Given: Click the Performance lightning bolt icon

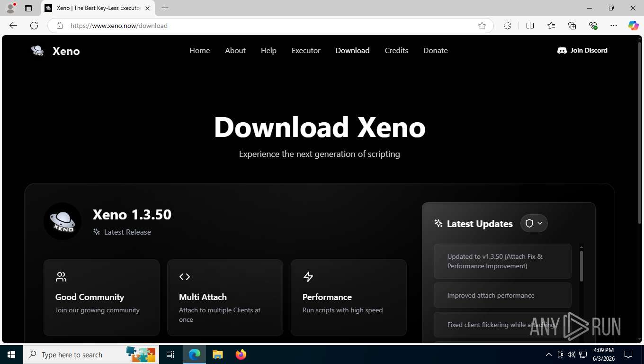Looking at the screenshot, I should [x=308, y=277].
